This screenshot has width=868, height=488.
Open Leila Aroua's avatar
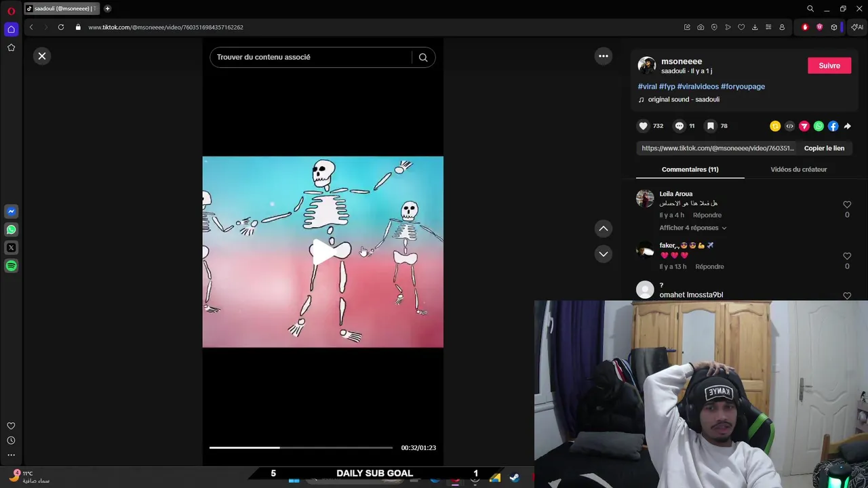(x=645, y=198)
